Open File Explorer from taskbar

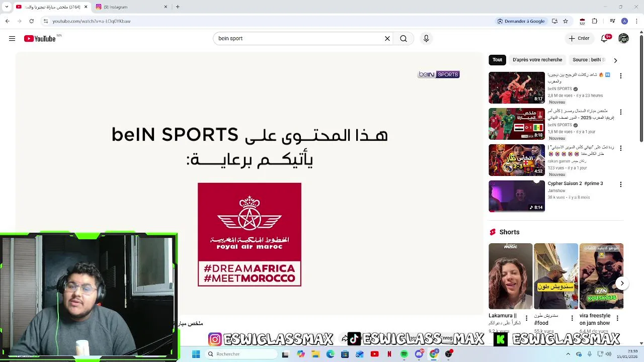click(x=315, y=354)
